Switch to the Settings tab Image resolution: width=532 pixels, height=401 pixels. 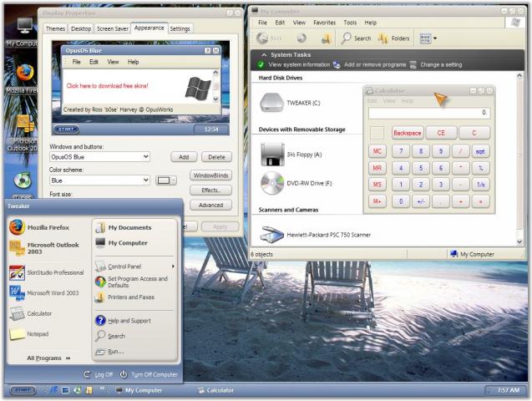(180, 29)
